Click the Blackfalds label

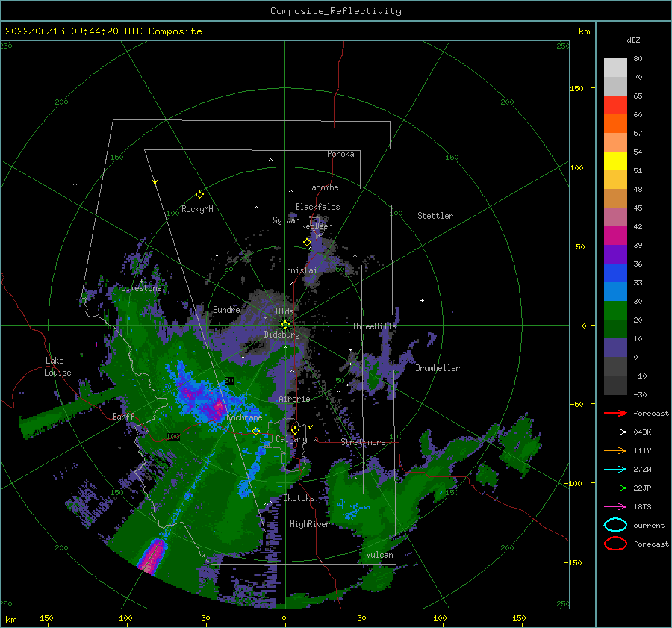point(317,207)
